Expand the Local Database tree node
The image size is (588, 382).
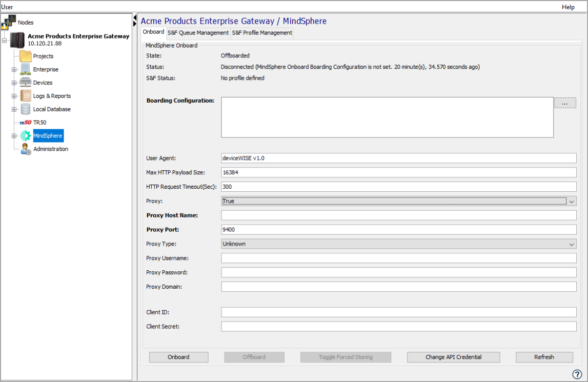(14, 110)
